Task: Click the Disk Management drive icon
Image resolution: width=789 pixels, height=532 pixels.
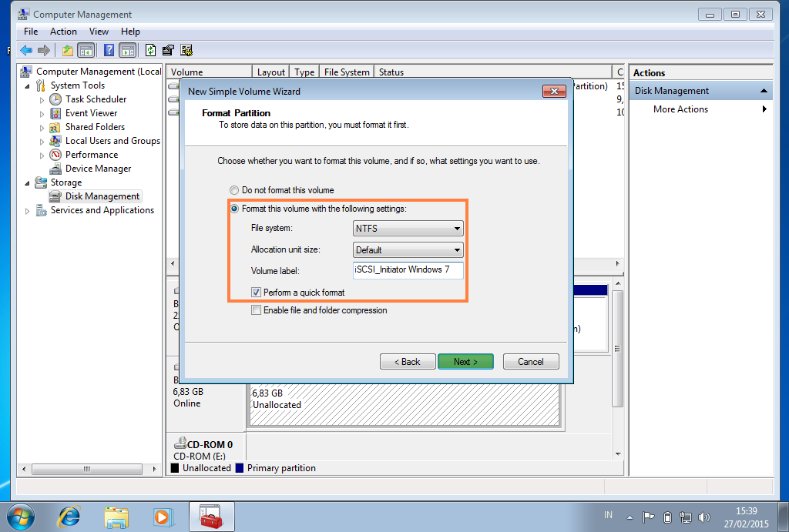Action: point(55,196)
